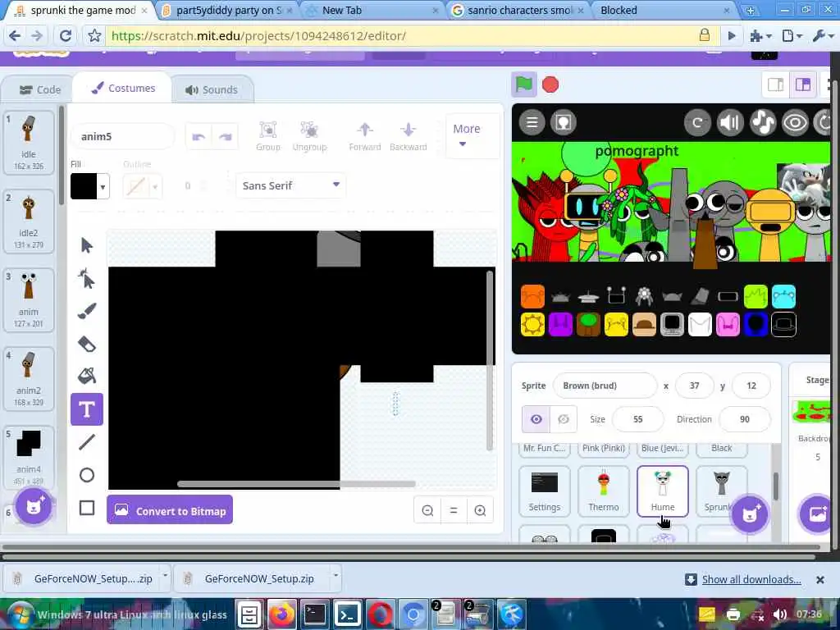Viewport: 840px width, 630px height.
Task: Click the stage speaker volume icon
Action: (730, 123)
